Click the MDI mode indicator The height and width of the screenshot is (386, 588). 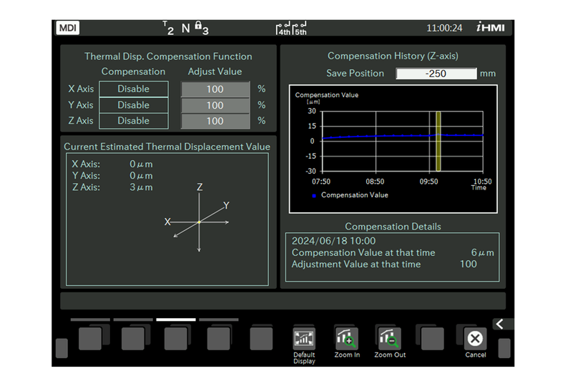[68, 28]
